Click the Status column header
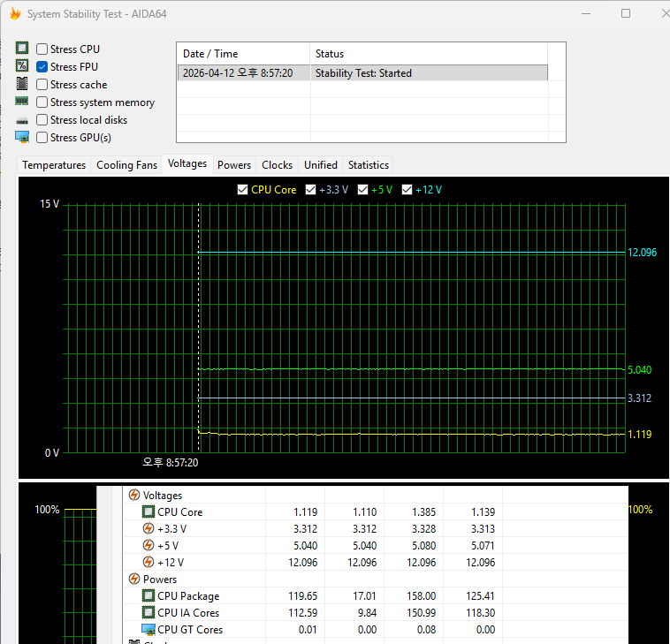Viewport: 670px width, 644px height. pyautogui.click(x=429, y=54)
